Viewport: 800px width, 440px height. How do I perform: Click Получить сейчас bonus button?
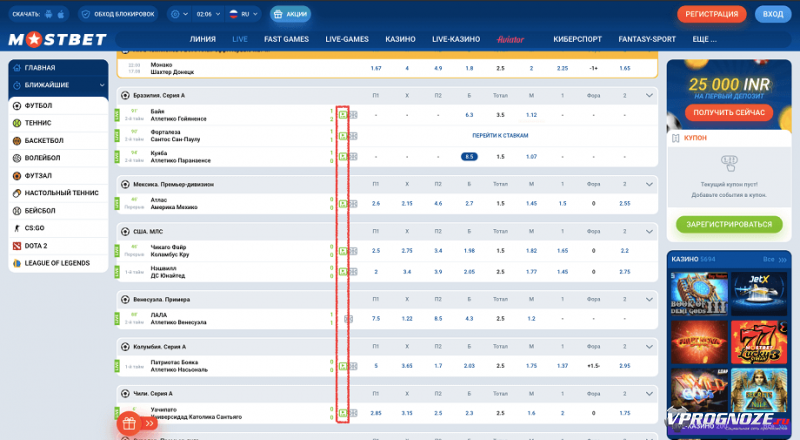pos(729,112)
